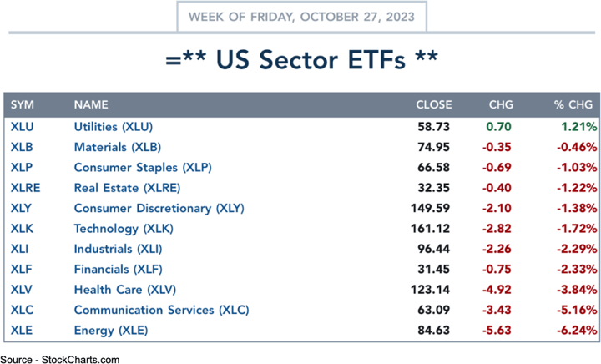The image size is (601, 364).
Task: Click Energy (XLE) name link
Action: [110, 330]
